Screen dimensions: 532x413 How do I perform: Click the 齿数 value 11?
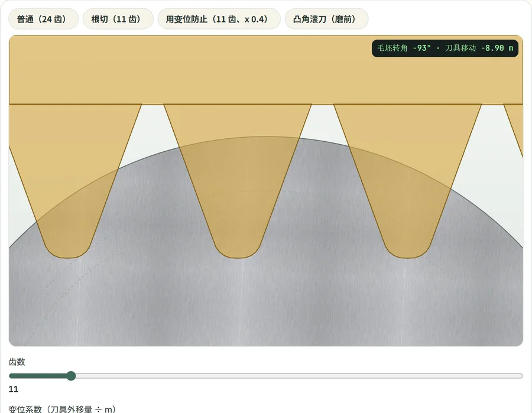click(x=13, y=389)
